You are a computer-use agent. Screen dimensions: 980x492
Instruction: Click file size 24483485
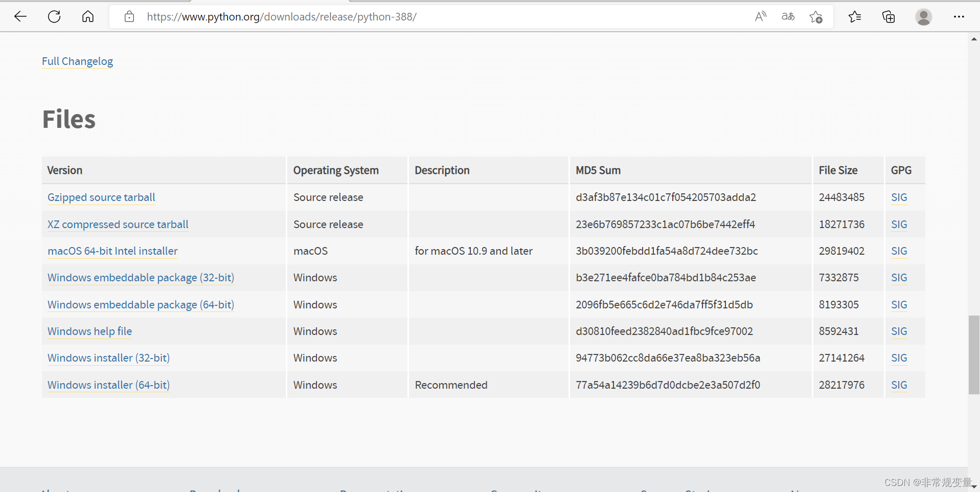coord(841,197)
